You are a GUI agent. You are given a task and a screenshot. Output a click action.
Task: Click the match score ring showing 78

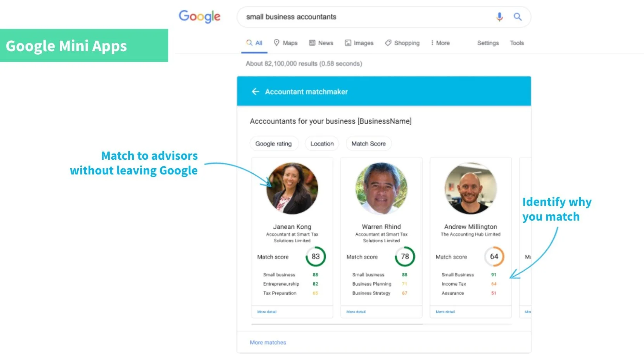point(405,257)
